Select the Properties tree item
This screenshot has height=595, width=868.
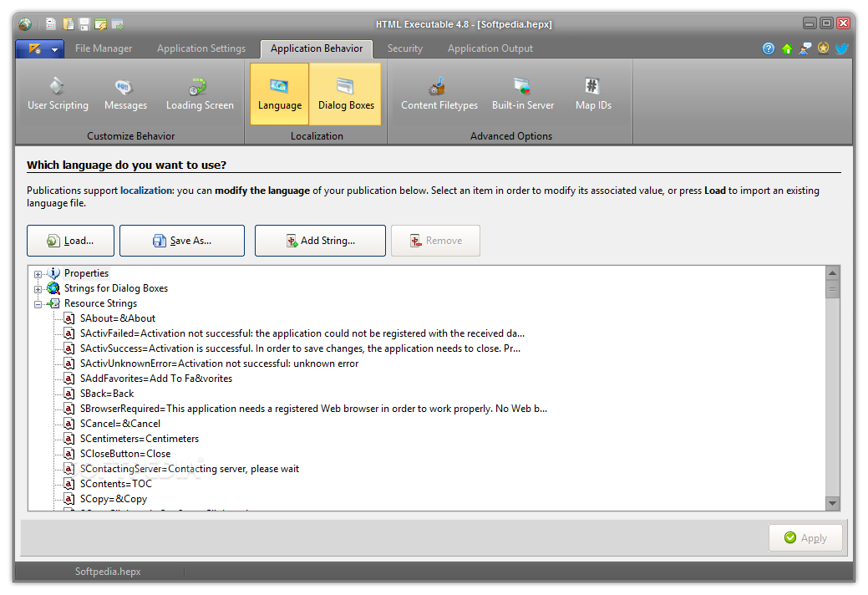pyautogui.click(x=86, y=273)
